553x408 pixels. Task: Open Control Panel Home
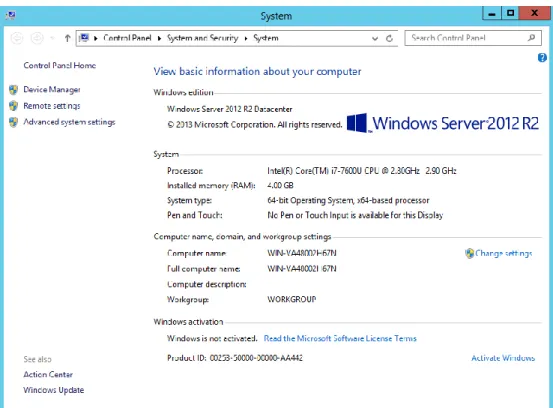[x=60, y=65]
